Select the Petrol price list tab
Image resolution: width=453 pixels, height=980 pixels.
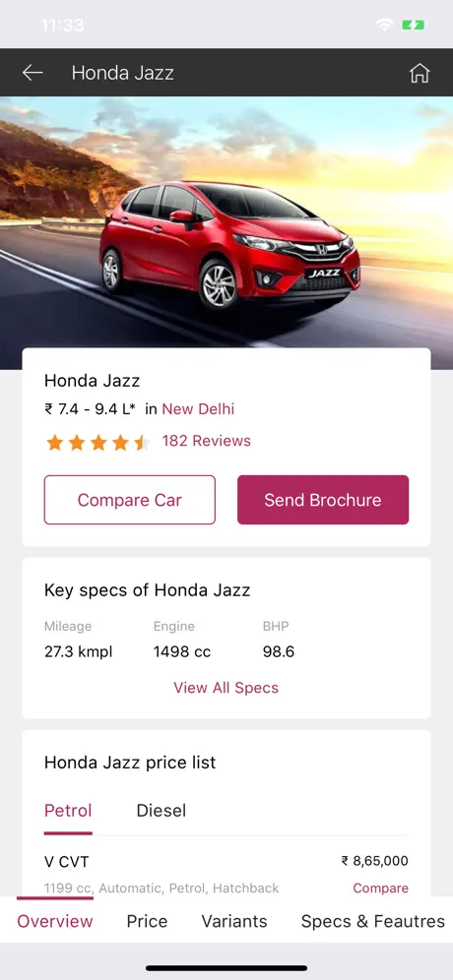click(x=68, y=811)
